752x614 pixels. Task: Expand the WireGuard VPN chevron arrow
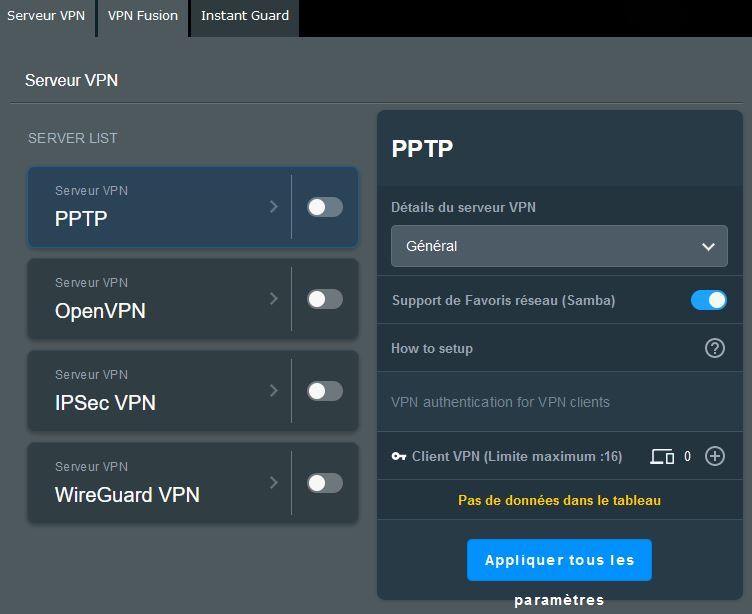tap(274, 483)
